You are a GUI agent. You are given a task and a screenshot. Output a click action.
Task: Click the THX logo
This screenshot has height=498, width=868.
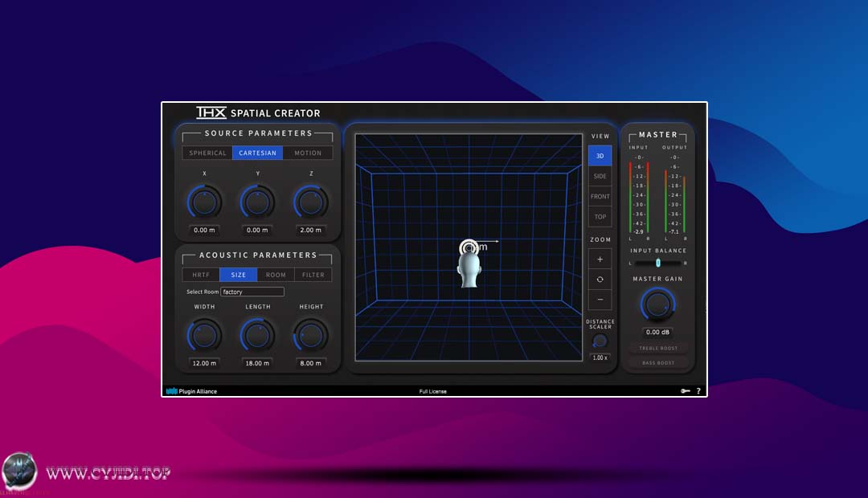[x=211, y=112]
